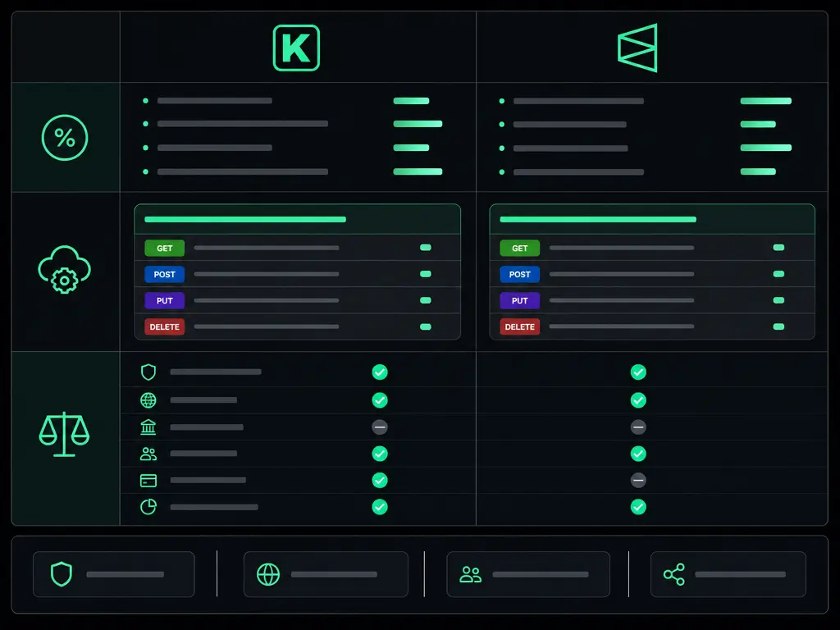The width and height of the screenshot is (840, 630).
Task: Click the globe icon in the comparison list
Action: tap(148, 400)
